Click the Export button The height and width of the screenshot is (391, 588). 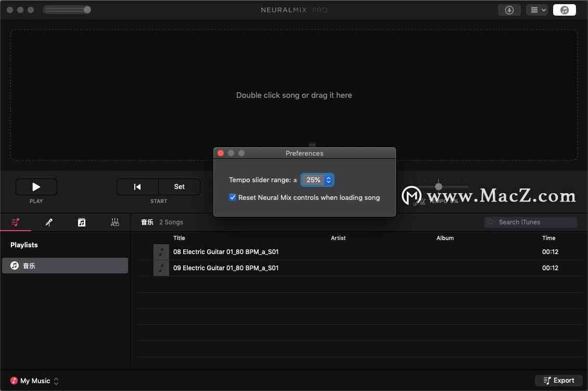pos(558,381)
